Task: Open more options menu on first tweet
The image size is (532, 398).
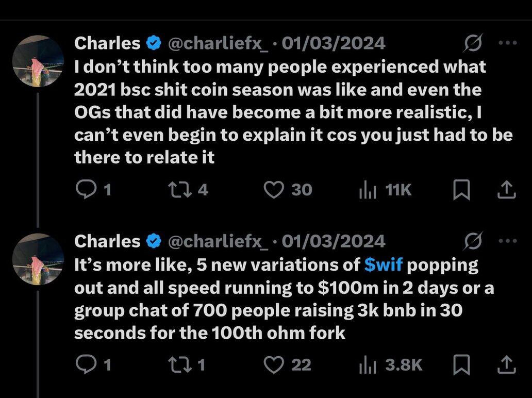Action: (508, 43)
